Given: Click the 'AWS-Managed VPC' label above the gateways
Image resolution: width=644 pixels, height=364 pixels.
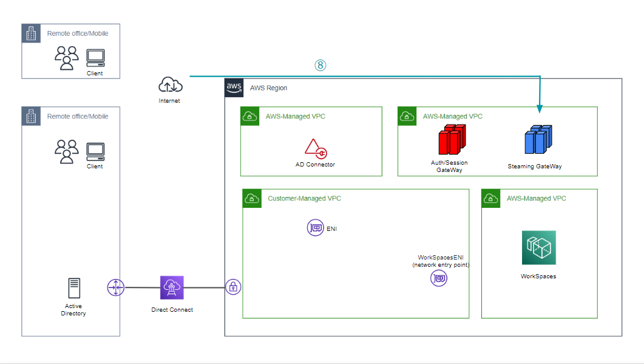Looking at the screenshot, I should 453,117.
